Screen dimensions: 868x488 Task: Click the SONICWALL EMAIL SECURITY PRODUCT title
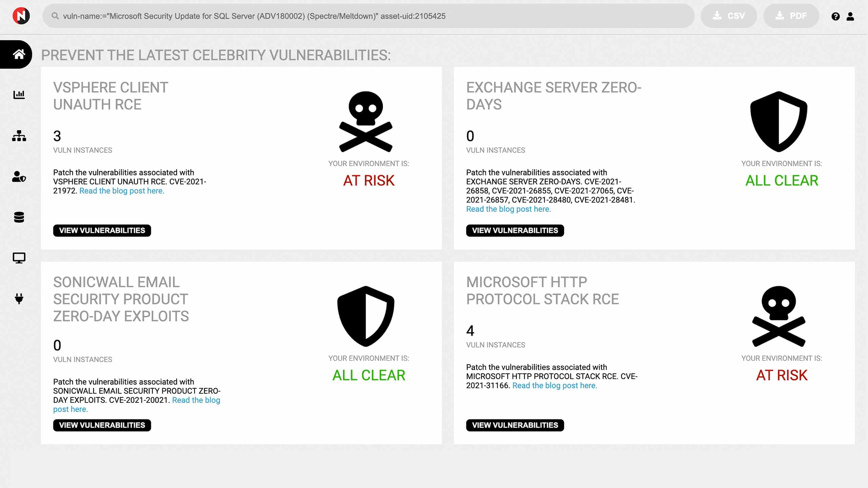coord(121,299)
